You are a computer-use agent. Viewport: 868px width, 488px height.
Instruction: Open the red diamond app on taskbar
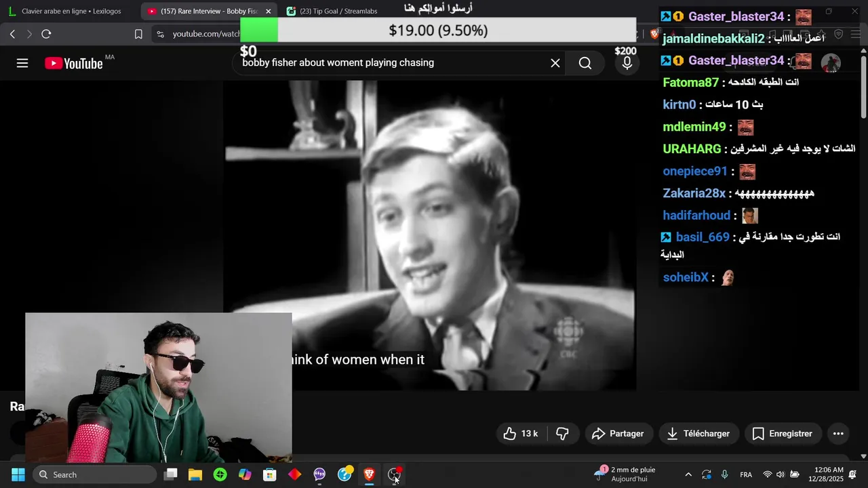coord(294,474)
